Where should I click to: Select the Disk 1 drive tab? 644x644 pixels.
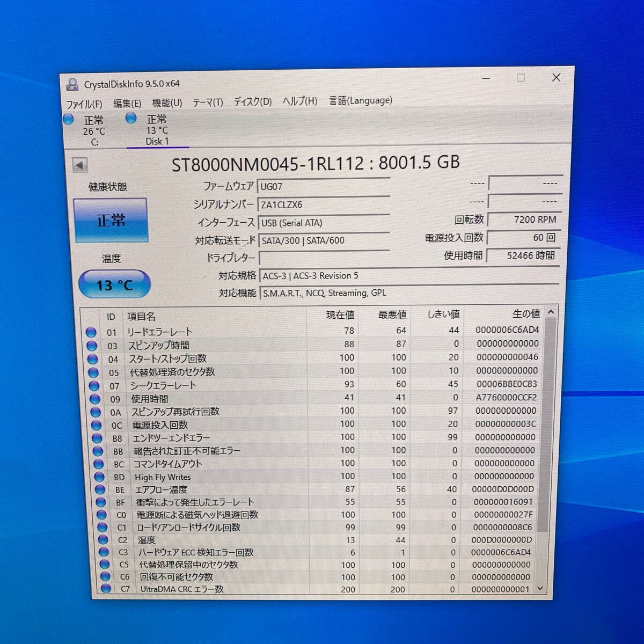pyautogui.click(x=157, y=130)
